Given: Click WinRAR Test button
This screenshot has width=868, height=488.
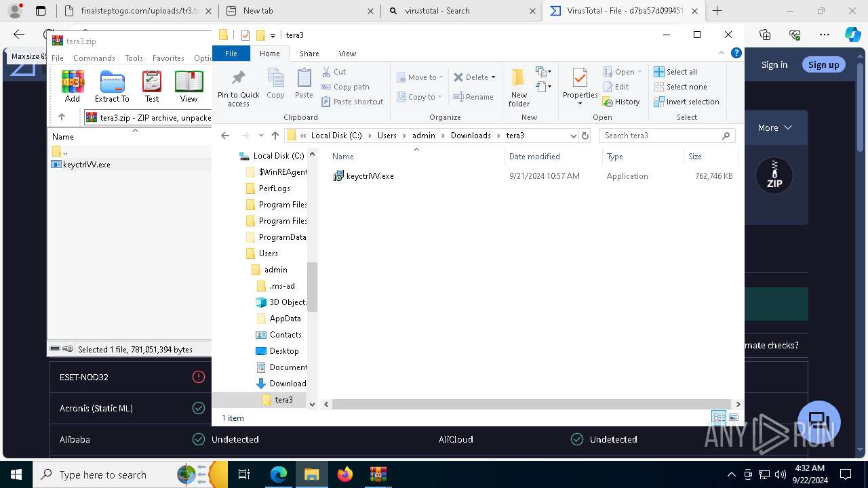Looking at the screenshot, I should tap(152, 86).
